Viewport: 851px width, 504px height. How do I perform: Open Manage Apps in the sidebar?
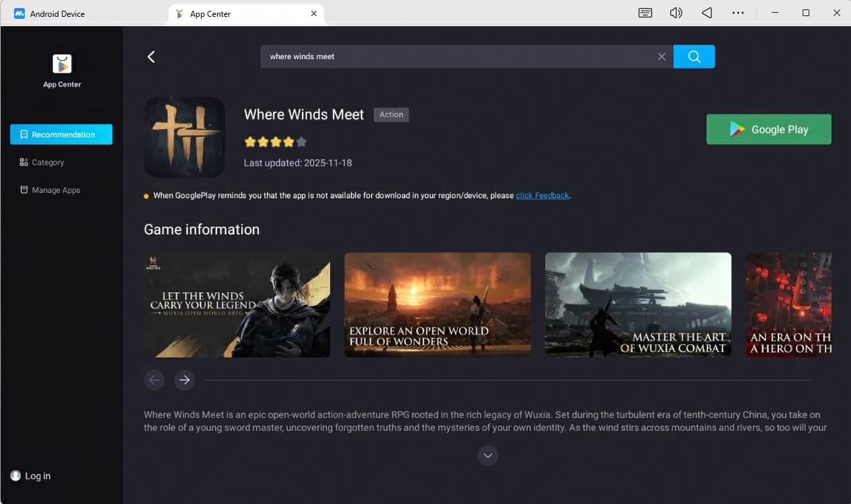(x=54, y=190)
